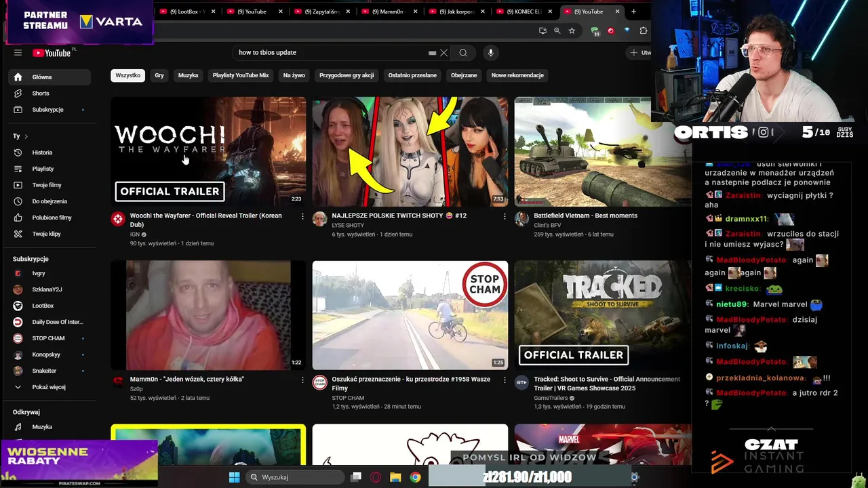Open the browser extensions puzzle icon
The width and height of the screenshot is (868, 488).
[643, 30]
